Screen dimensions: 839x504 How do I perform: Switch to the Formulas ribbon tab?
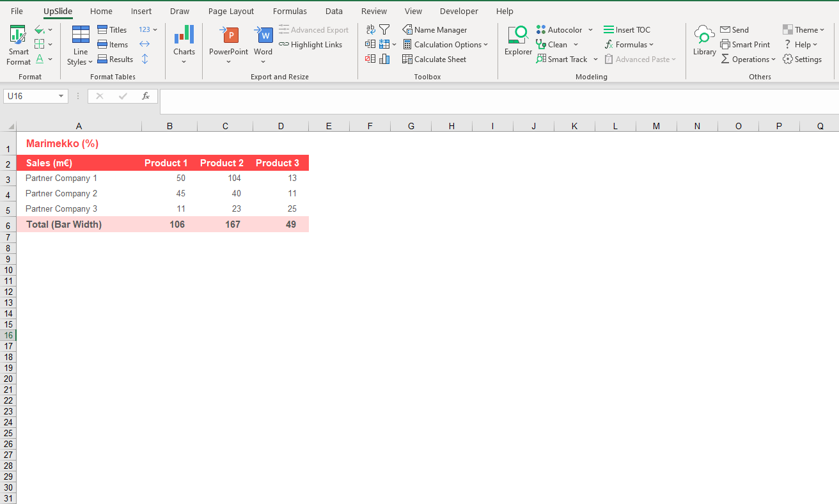tap(290, 11)
